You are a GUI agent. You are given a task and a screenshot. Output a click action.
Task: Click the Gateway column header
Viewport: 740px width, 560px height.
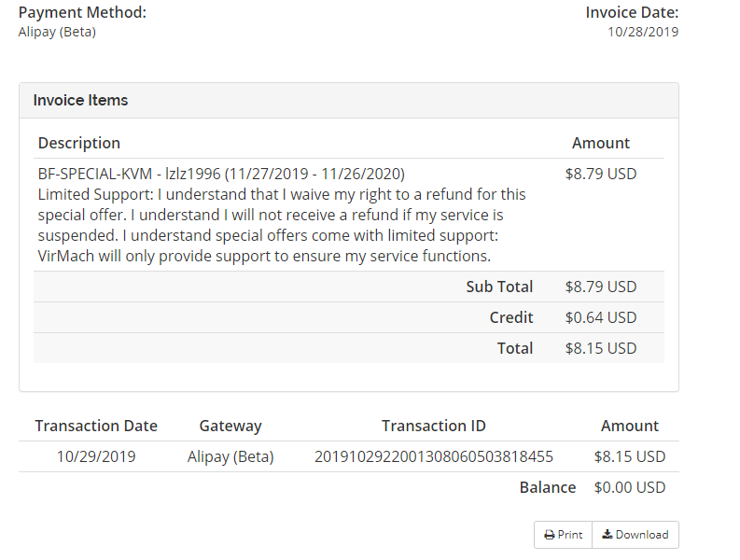click(230, 426)
